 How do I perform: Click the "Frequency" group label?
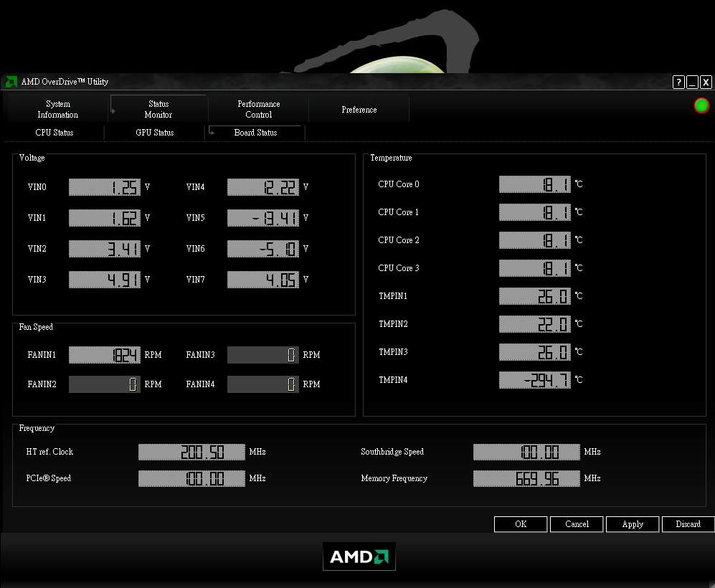37,428
